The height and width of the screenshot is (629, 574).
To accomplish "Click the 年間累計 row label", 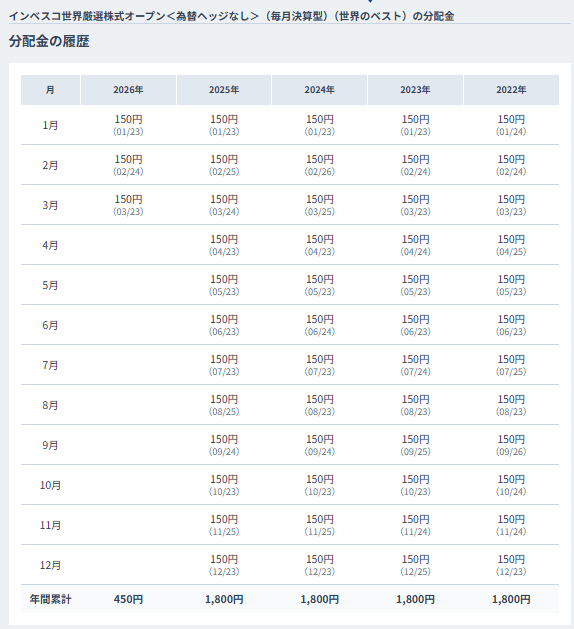I will 50,599.
